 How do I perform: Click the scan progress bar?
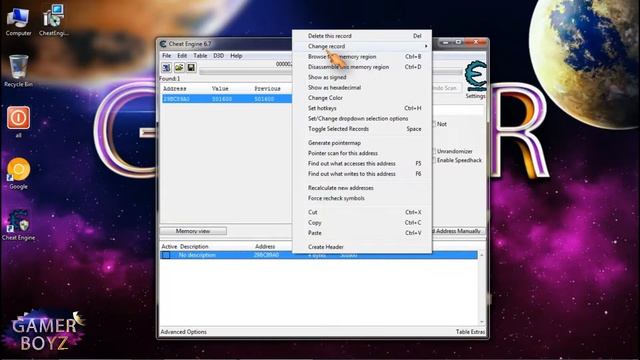pyautogui.click(x=330, y=72)
